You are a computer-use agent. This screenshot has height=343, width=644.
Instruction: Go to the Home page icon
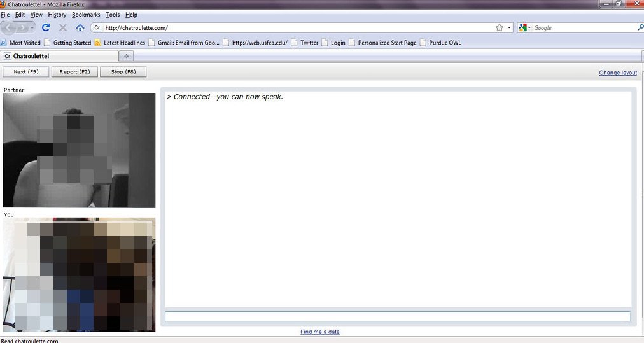tap(80, 27)
